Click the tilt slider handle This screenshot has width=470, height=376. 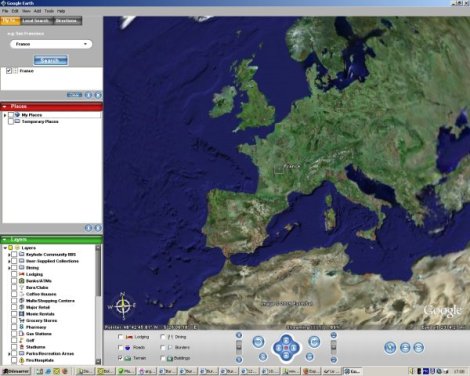click(x=334, y=347)
